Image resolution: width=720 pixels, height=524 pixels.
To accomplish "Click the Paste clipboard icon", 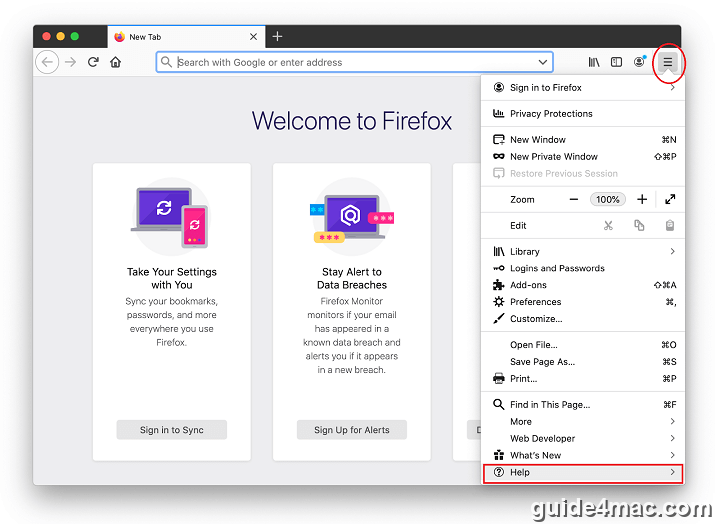I will pos(669,225).
